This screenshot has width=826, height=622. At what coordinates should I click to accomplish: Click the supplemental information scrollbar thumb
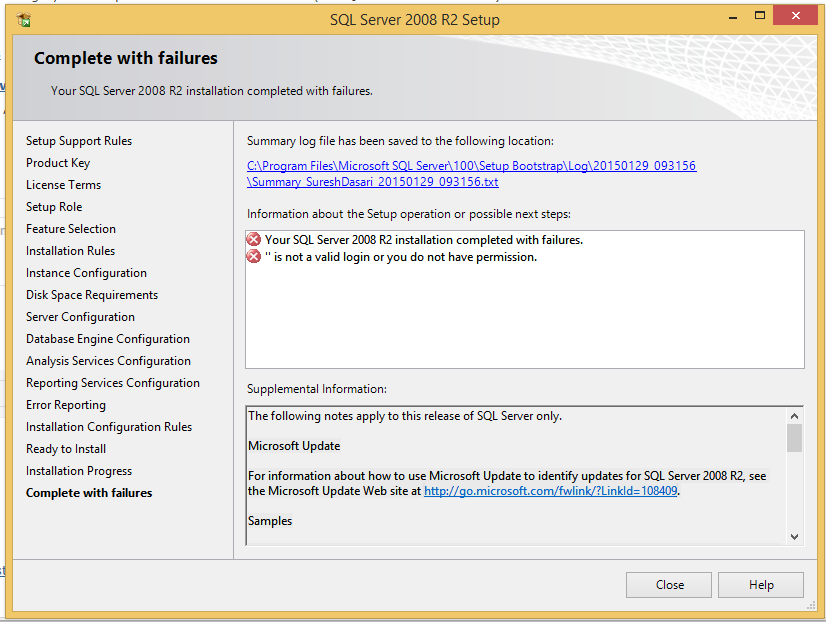pyautogui.click(x=794, y=438)
